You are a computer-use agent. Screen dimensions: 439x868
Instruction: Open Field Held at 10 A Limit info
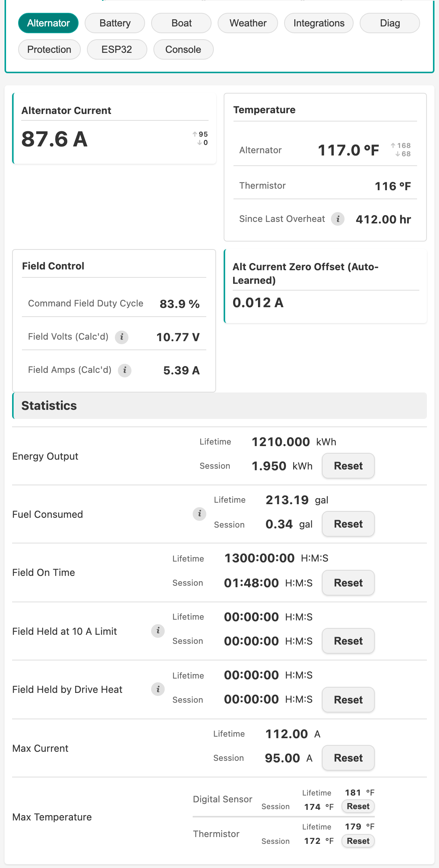coord(158,631)
